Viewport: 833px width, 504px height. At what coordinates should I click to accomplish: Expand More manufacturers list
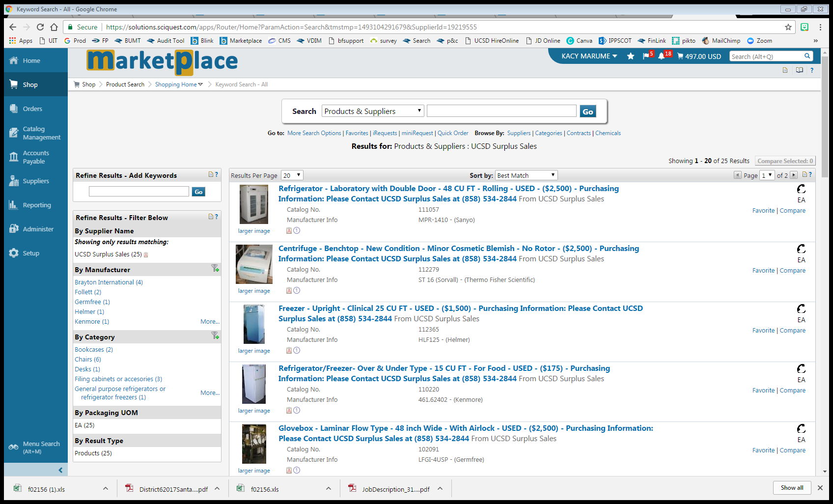coord(210,322)
